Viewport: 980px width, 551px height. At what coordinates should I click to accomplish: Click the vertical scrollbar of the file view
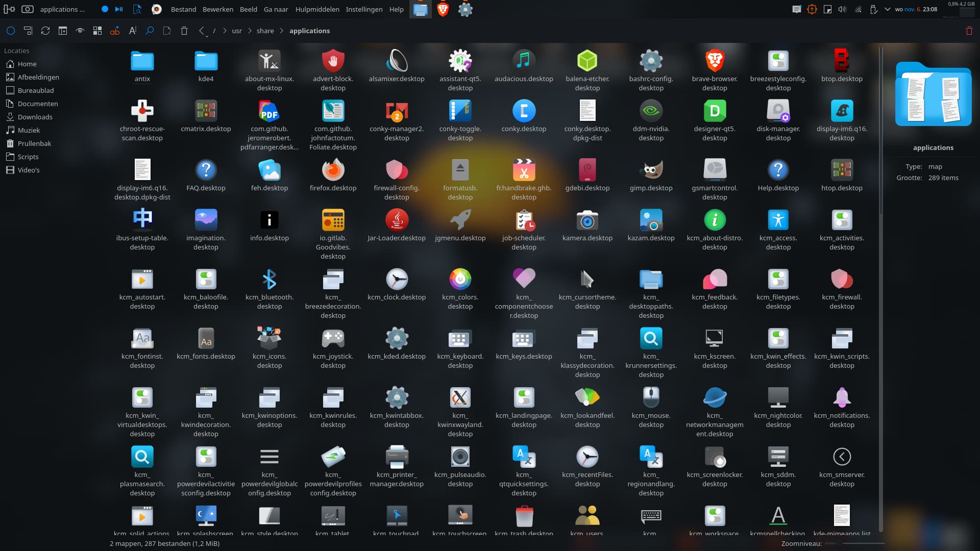(880, 289)
